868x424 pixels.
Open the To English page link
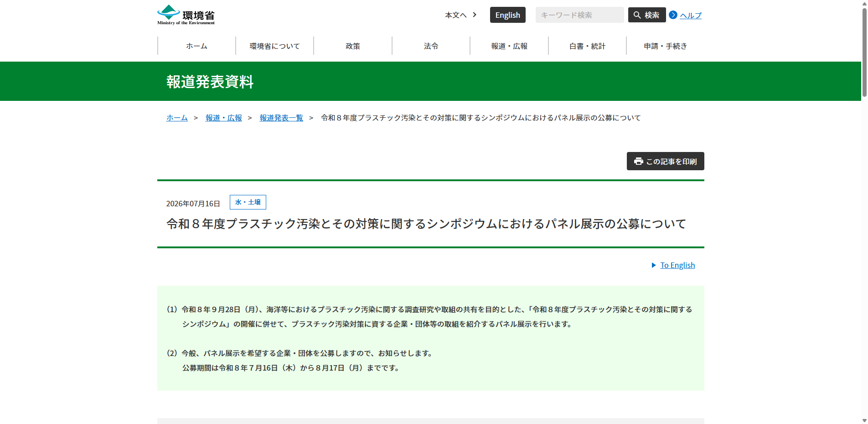677,265
